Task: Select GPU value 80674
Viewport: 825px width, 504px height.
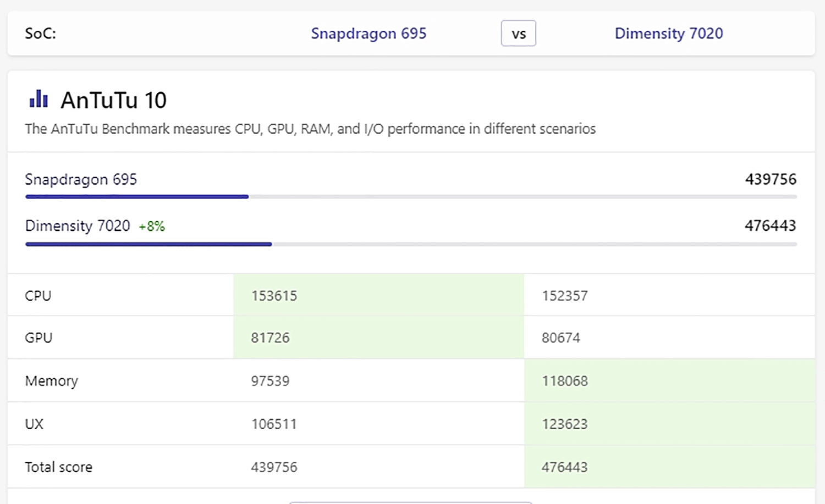Action: point(561,337)
